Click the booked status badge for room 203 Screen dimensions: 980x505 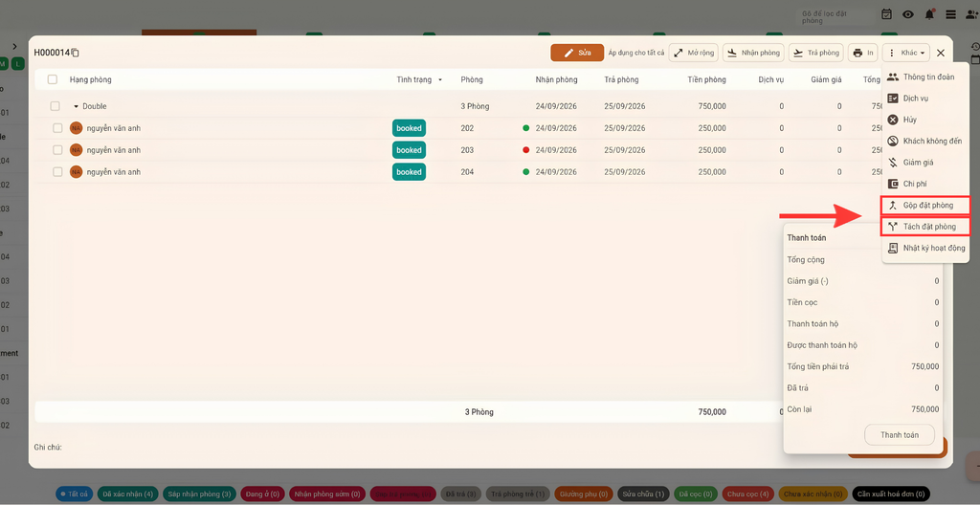[409, 150]
